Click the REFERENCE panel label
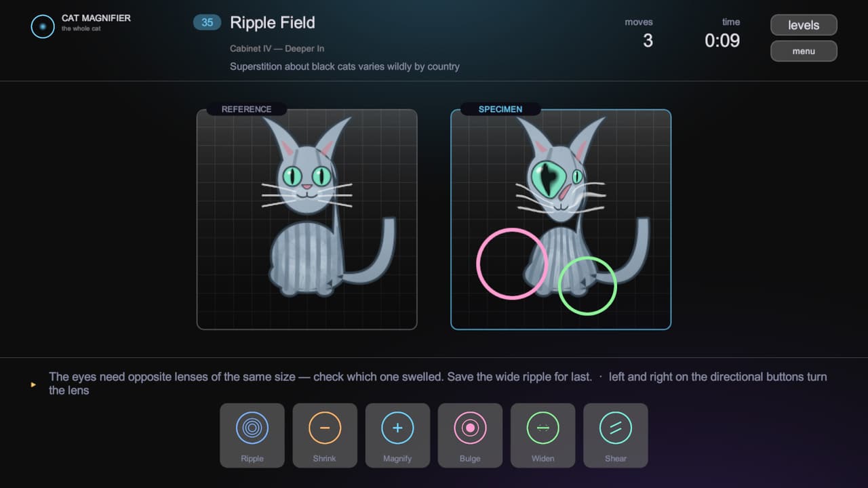Screen dimensions: 868x488 [246, 109]
